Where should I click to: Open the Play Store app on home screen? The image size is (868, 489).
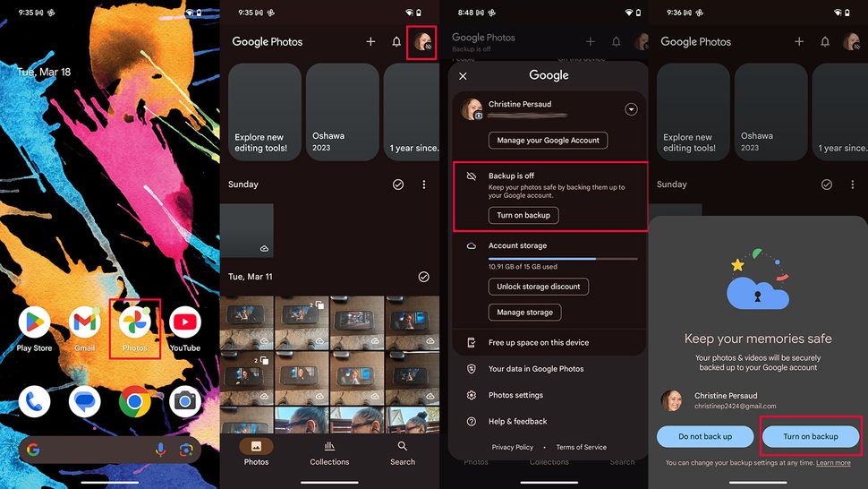point(34,322)
